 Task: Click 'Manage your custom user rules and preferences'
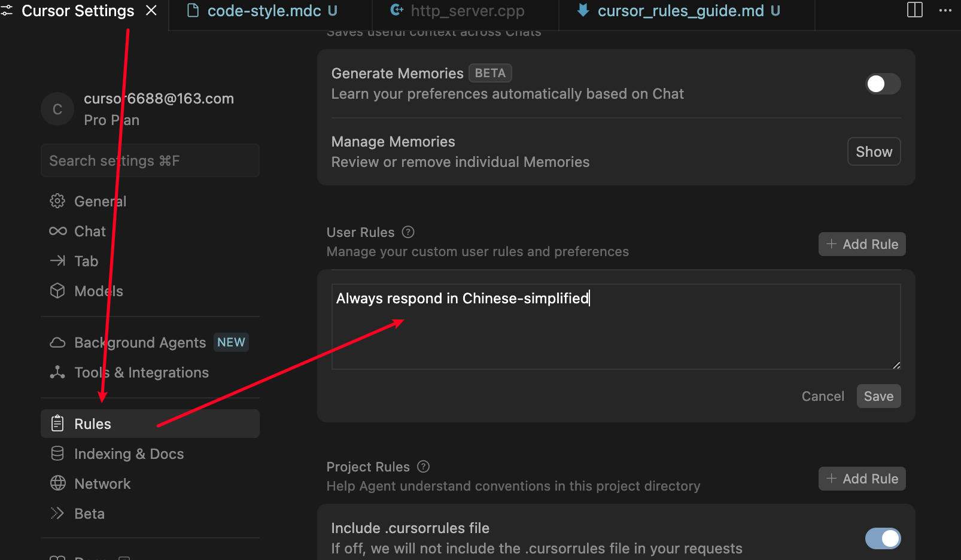pyautogui.click(x=478, y=251)
